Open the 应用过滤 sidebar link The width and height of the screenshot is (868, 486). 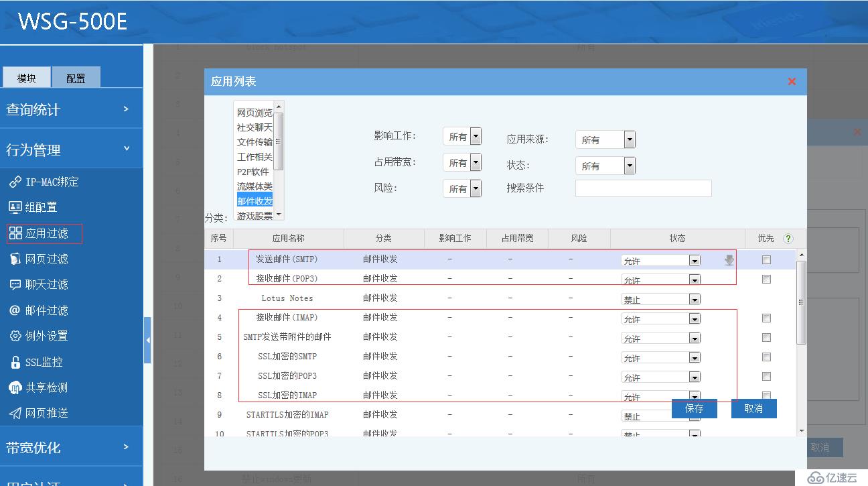coord(46,233)
